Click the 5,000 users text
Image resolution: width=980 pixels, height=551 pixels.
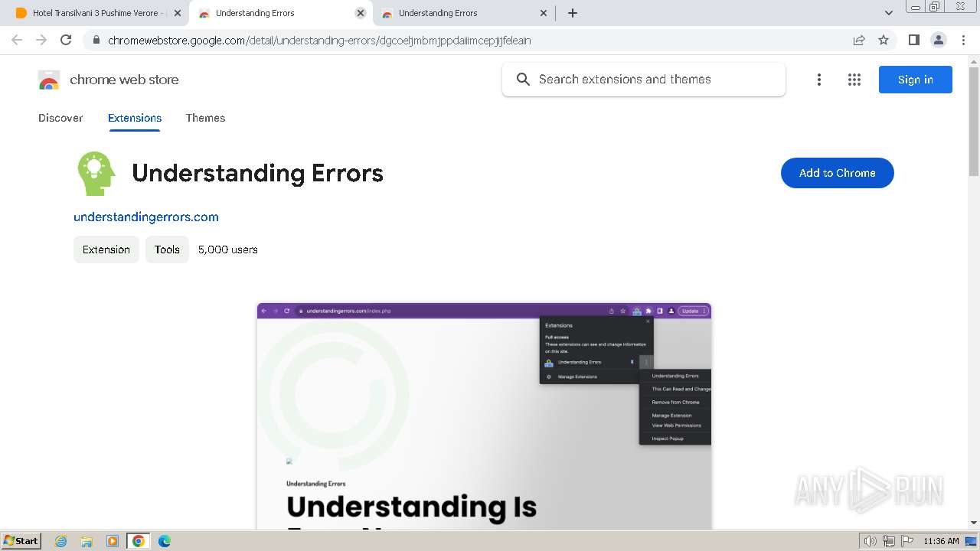click(228, 249)
